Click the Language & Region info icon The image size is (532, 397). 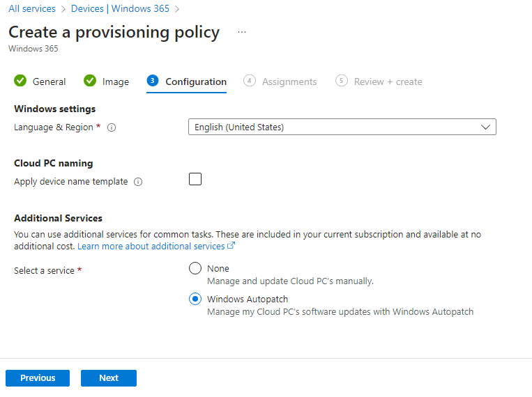pyautogui.click(x=112, y=127)
